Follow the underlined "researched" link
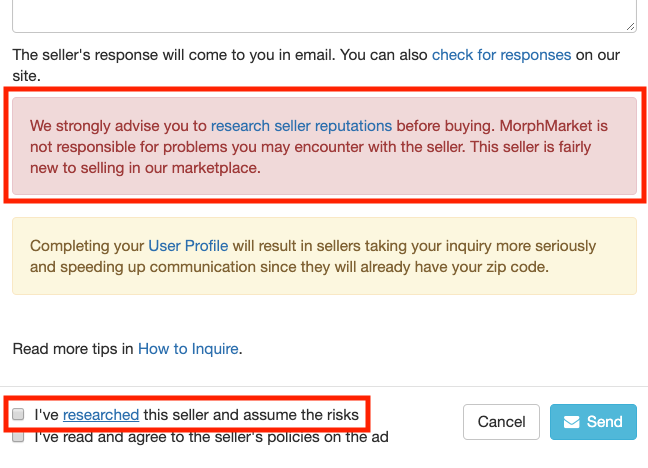Screen dimensions: 648x468 tap(101, 415)
